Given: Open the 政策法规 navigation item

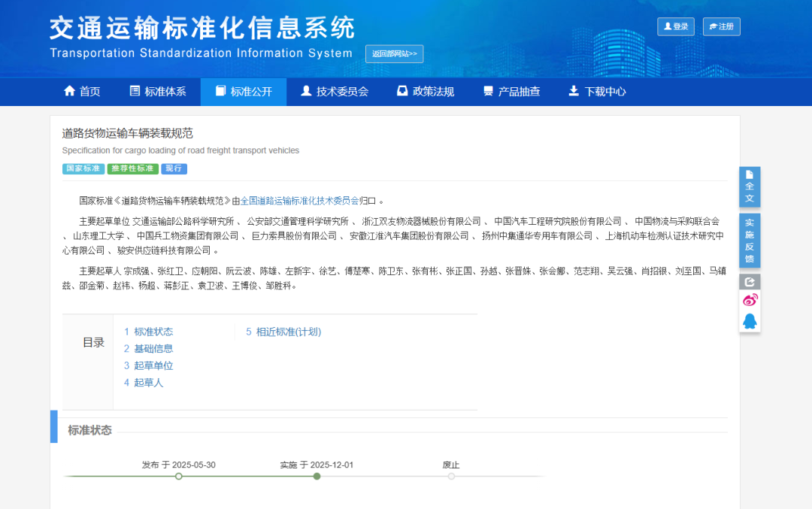Looking at the screenshot, I should point(425,92).
